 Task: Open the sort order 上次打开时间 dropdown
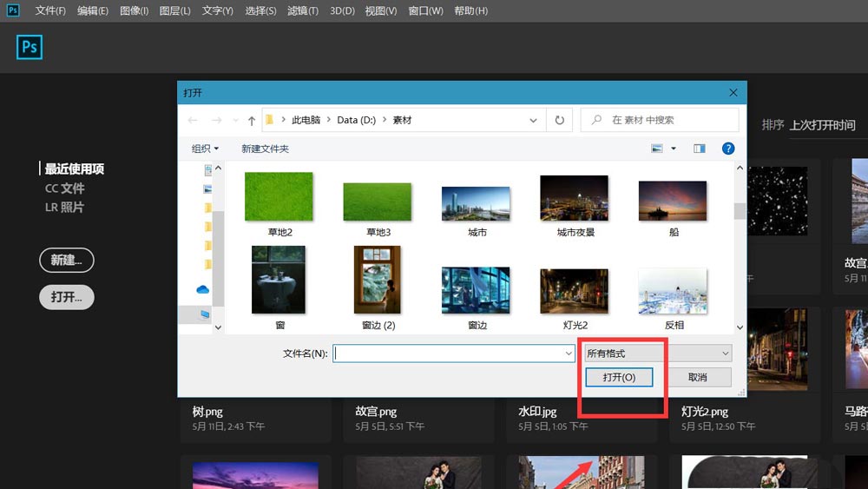click(823, 125)
